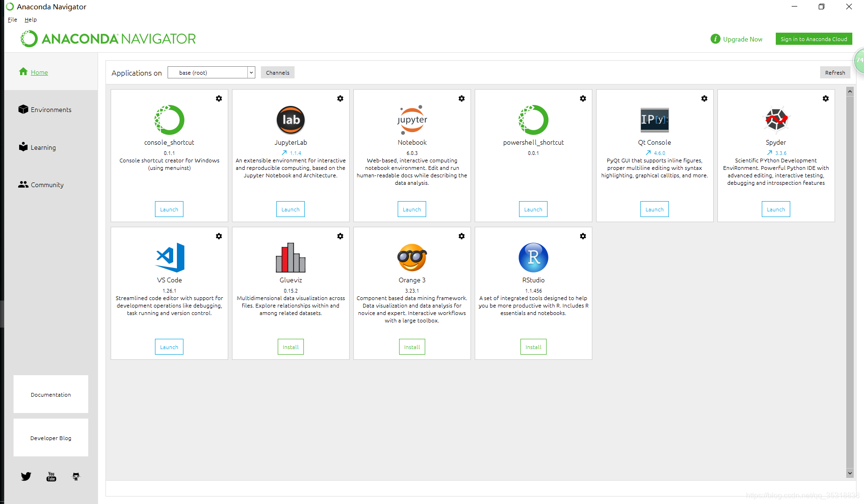
Task: Install Orange 3
Action: pos(412,347)
